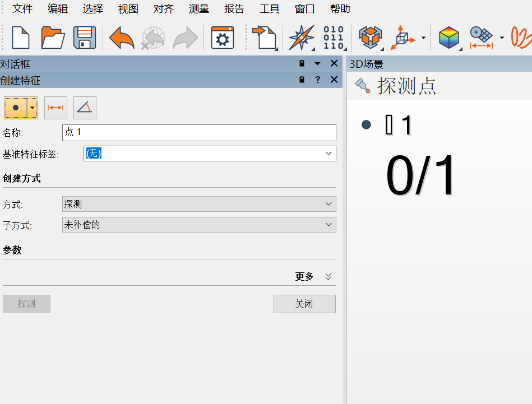
Task: Select the point feature type button
Action: [x=16, y=108]
